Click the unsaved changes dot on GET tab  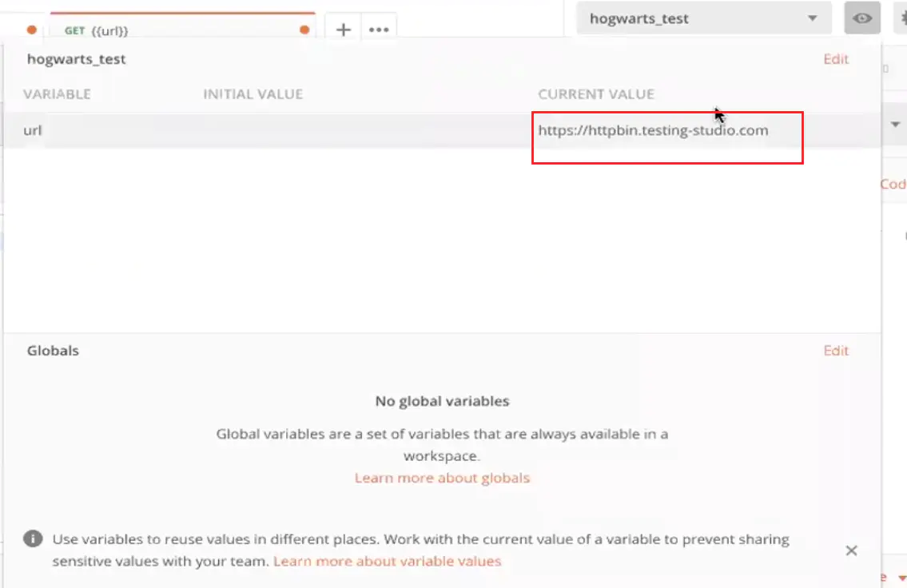[304, 30]
